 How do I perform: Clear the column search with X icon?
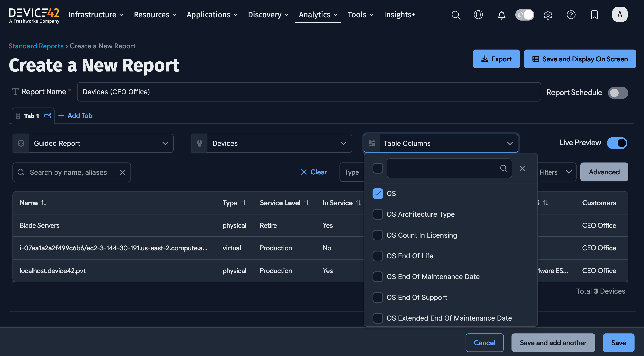[522, 168]
